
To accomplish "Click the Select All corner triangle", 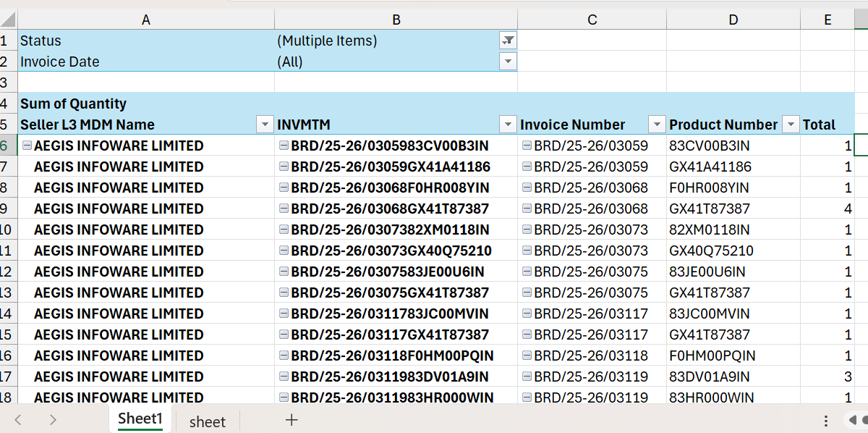I will tap(9, 20).
